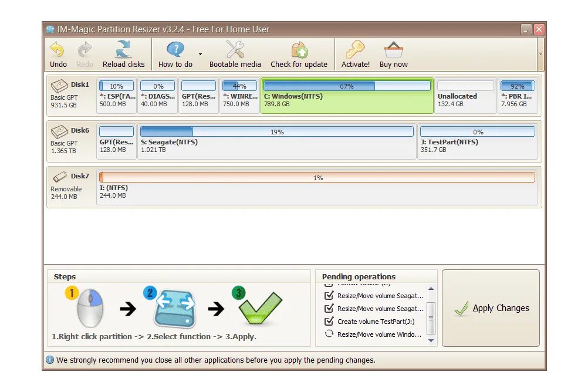This screenshot has width=588, height=392.
Task: Select the J: TestPart(NTFS) partition
Action: 478,141
